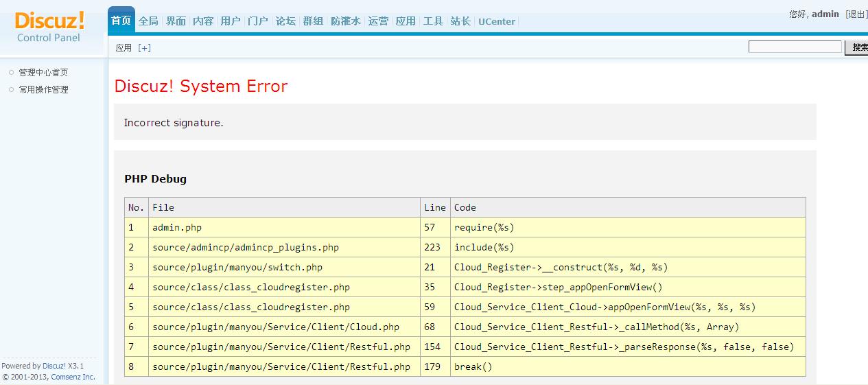Open the UCenter tab
The height and width of the screenshot is (385, 868).
tap(497, 21)
